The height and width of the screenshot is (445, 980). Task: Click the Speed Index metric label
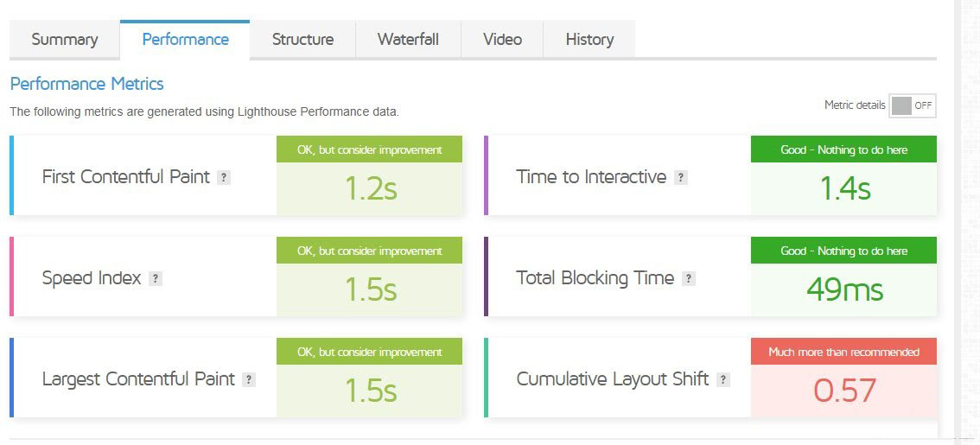(92, 278)
